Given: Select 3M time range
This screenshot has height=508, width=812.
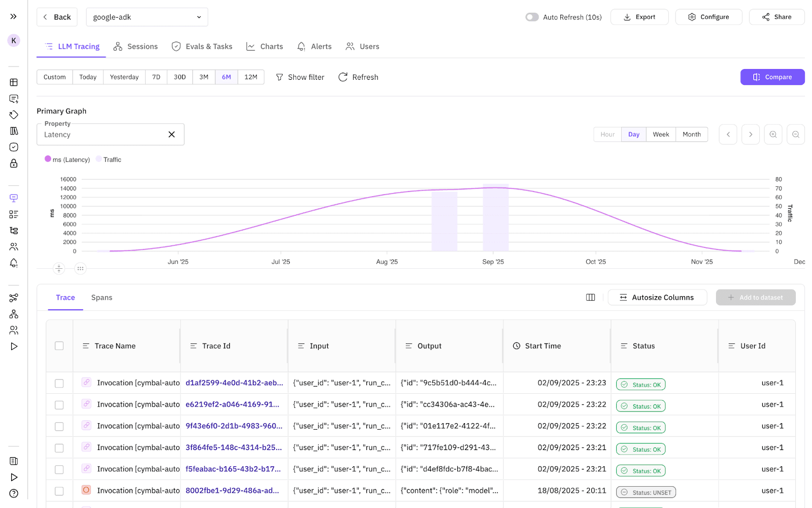Looking at the screenshot, I should click(204, 77).
